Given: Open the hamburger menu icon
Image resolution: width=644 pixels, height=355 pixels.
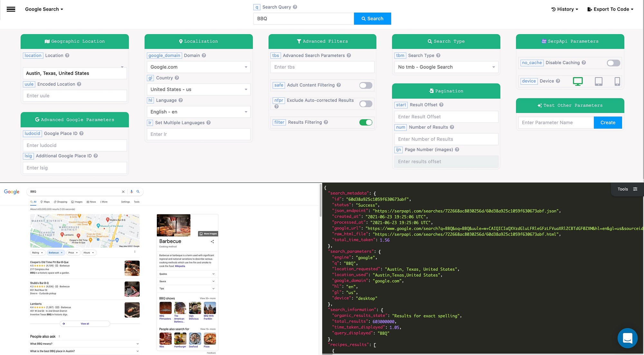Looking at the screenshot, I should (11, 9).
